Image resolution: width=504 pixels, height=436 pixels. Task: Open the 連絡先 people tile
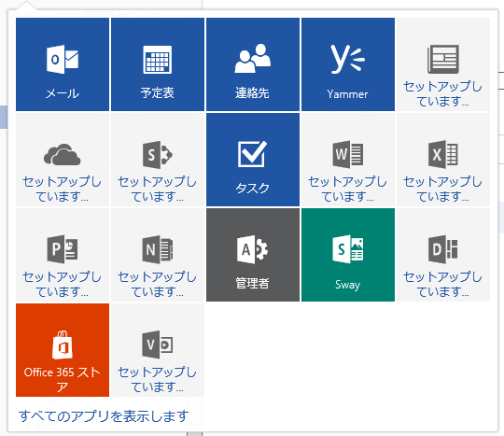[x=253, y=64]
